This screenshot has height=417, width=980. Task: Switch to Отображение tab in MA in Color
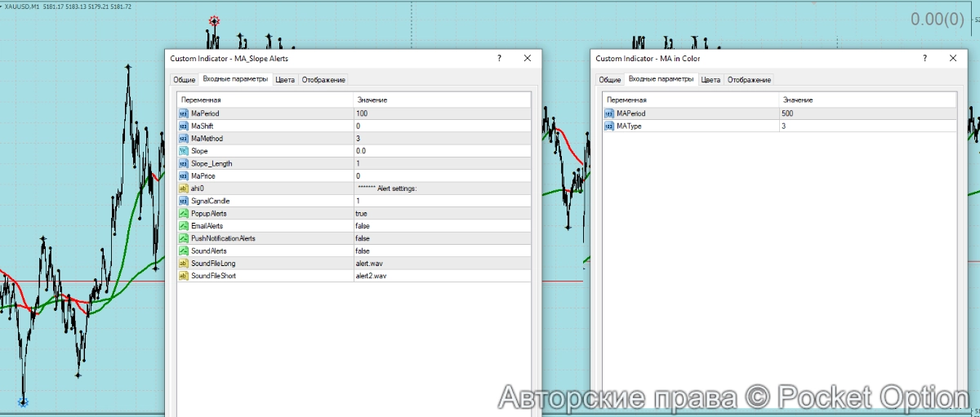[749, 80]
